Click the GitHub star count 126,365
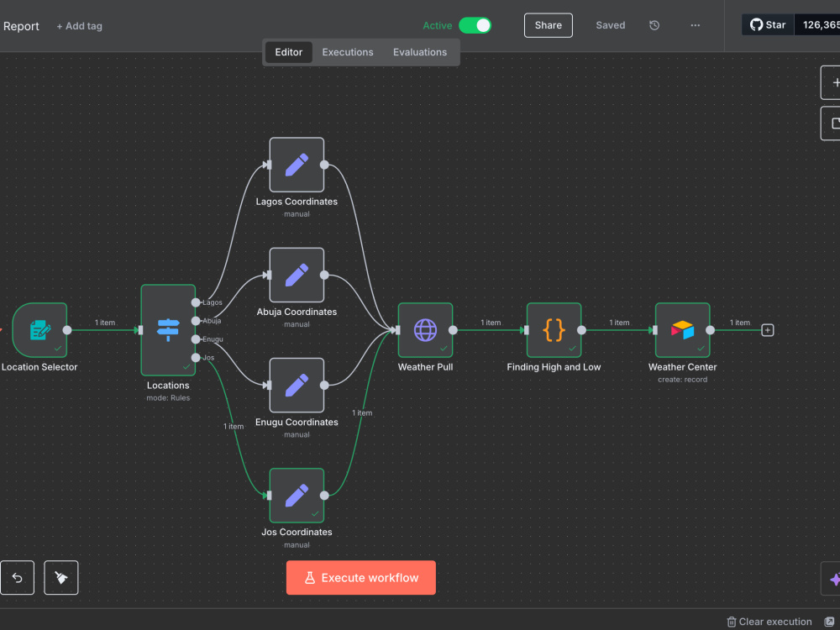This screenshot has height=630, width=840. [818, 24]
